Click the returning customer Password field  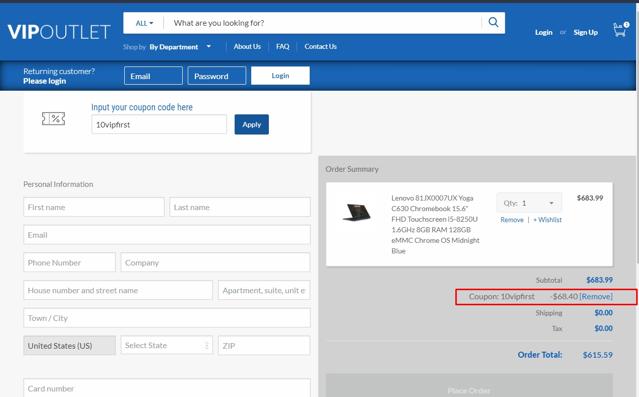tap(217, 76)
